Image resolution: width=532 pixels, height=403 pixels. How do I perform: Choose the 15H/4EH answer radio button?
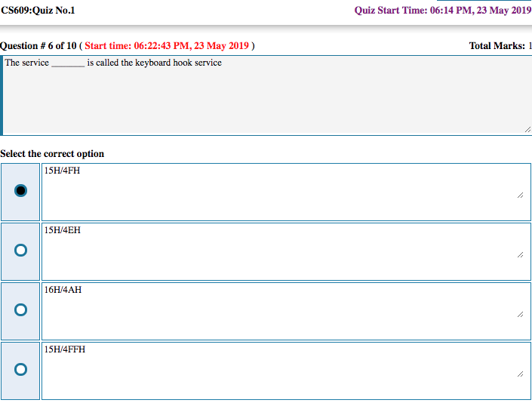[x=20, y=250]
